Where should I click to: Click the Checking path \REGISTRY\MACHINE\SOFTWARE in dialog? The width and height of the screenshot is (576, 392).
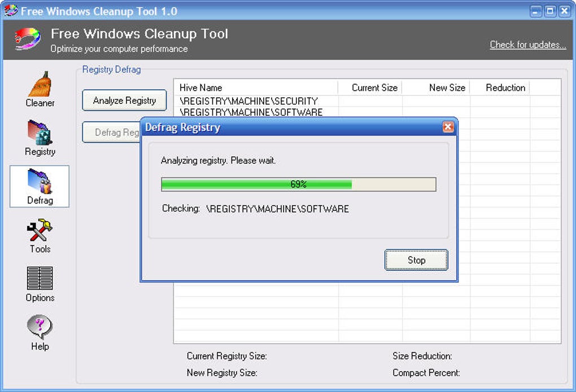(277, 209)
